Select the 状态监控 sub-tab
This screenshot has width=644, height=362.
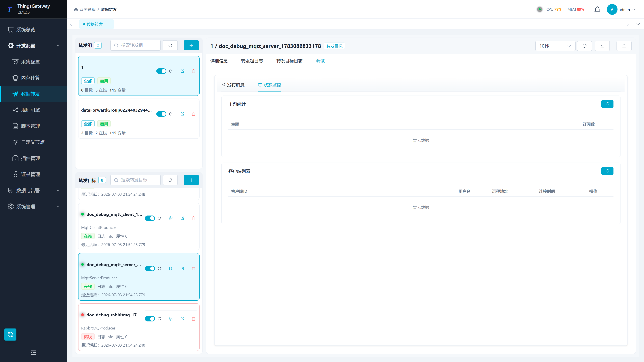point(270,85)
